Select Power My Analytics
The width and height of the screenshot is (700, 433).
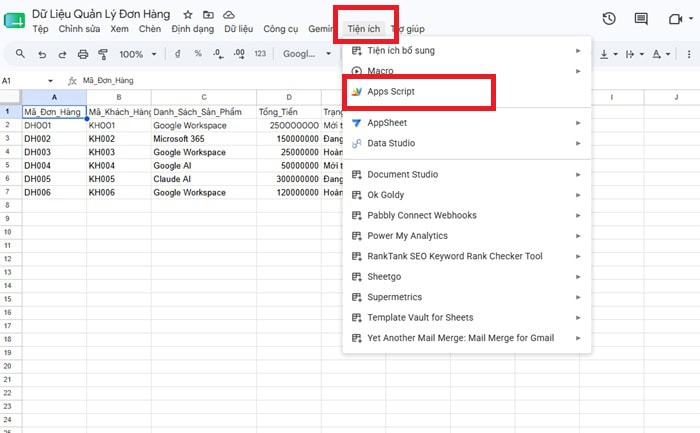[x=467, y=236]
